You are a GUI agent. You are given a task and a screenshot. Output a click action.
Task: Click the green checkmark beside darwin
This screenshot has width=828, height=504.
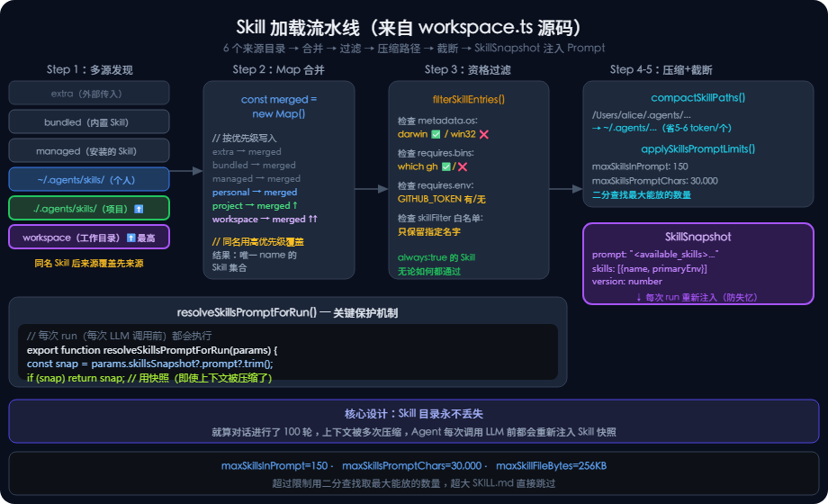coord(436,134)
